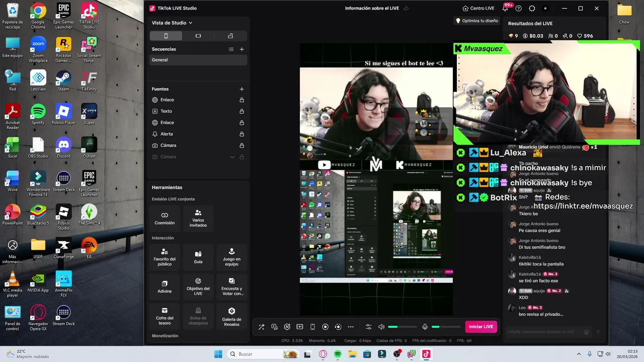
Task: Open Objetivo del LIVE tool
Action: [x=198, y=286]
